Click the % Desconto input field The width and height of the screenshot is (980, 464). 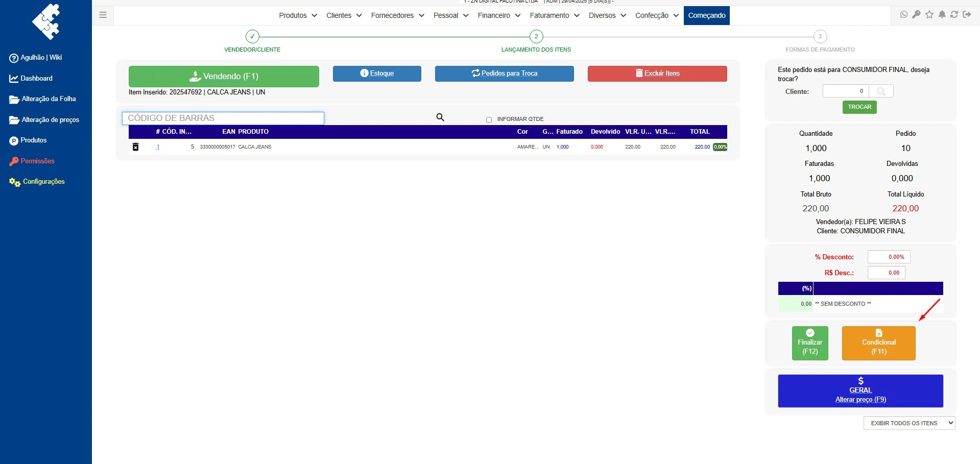[889, 257]
